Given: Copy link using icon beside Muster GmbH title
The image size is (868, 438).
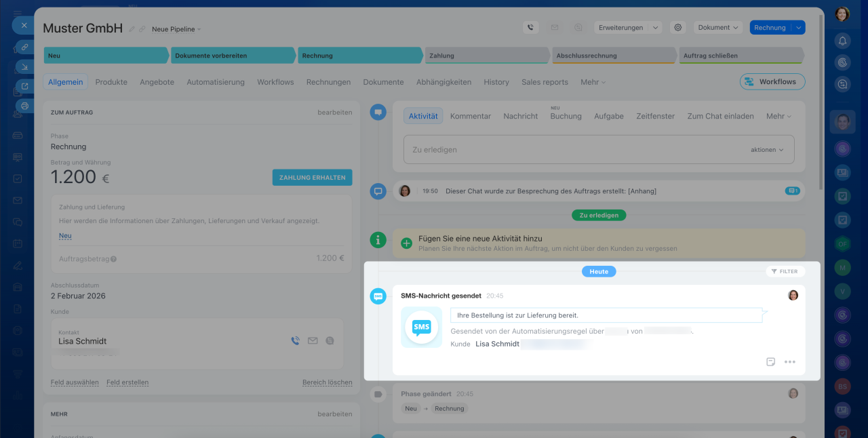Looking at the screenshot, I should point(142,29).
